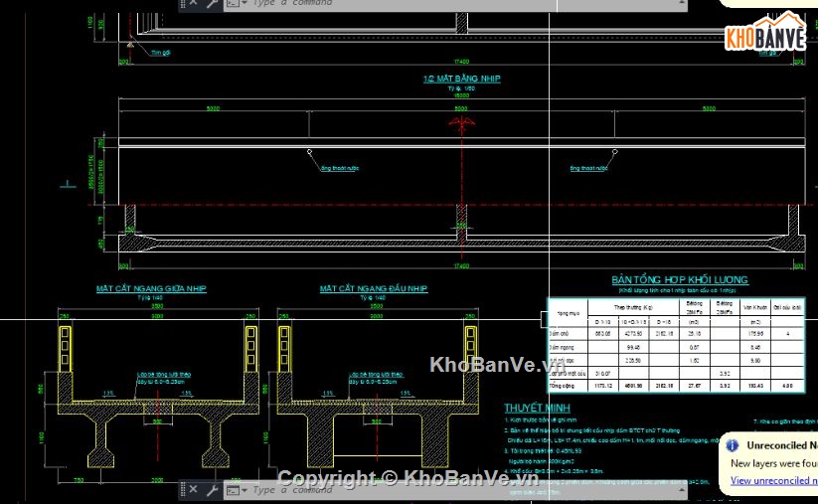Select the '1/2 MẶT BẰNG NHỊP' drawing title
This screenshot has width=818, height=504.
(x=462, y=79)
